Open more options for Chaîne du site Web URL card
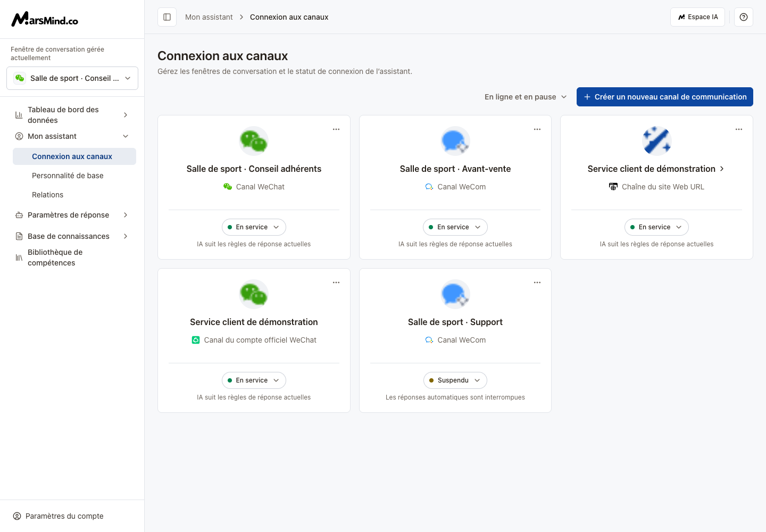 739,129
